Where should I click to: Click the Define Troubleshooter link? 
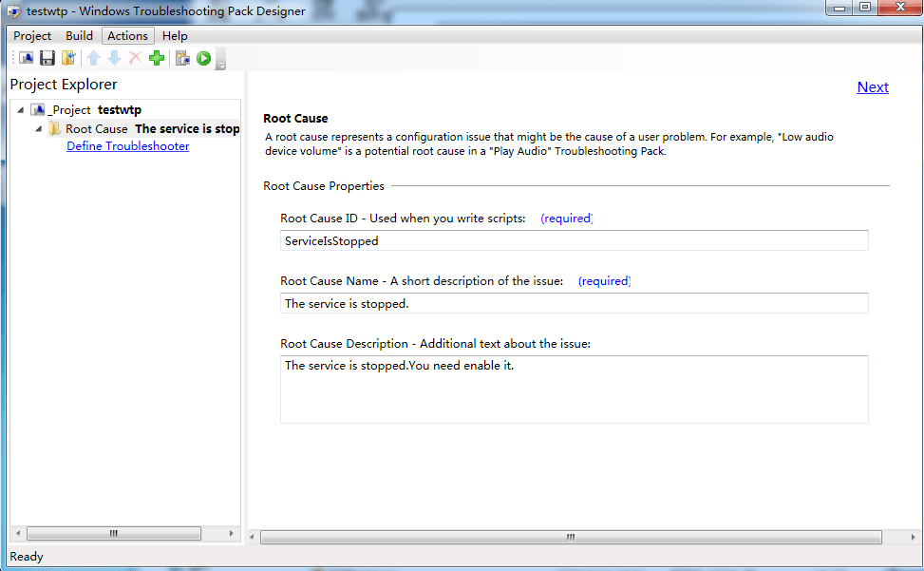click(x=128, y=146)
